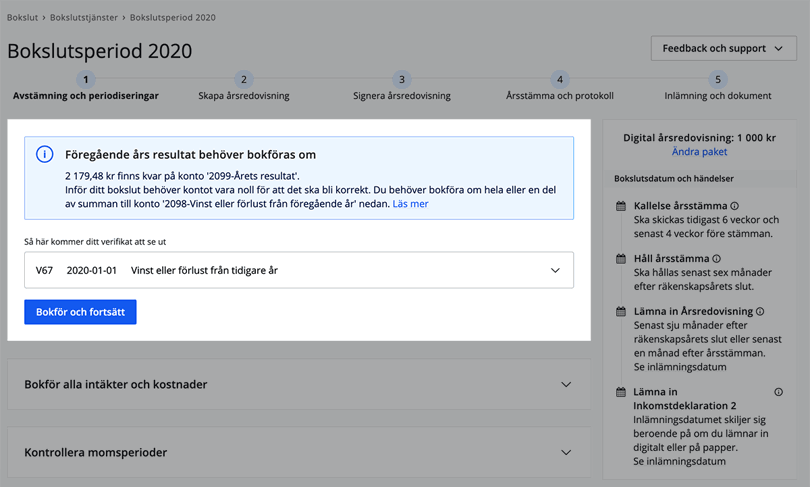
Task: Expand Bokför alla intäkter och kostnader section
Action: [x=565, y=384]
